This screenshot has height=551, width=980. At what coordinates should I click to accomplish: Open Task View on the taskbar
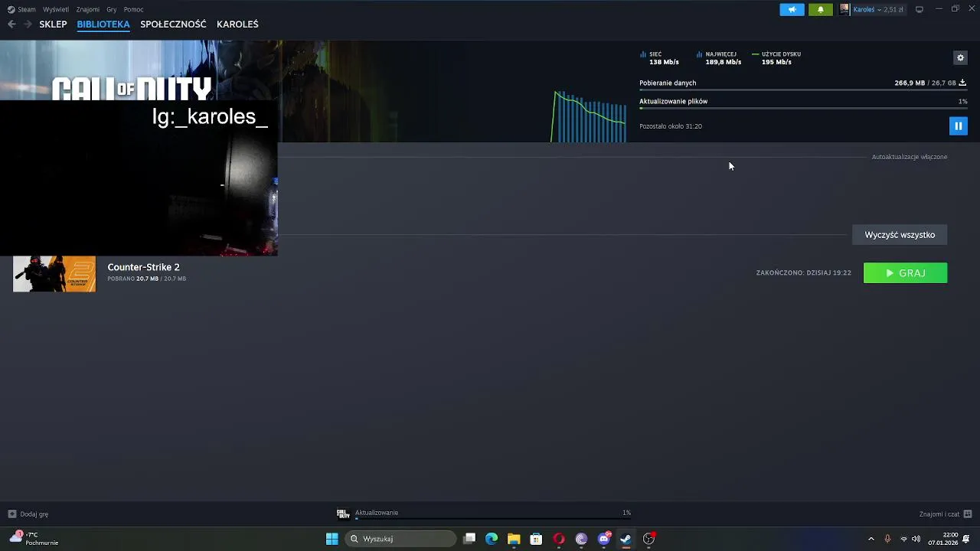click(x=469, y=539)
